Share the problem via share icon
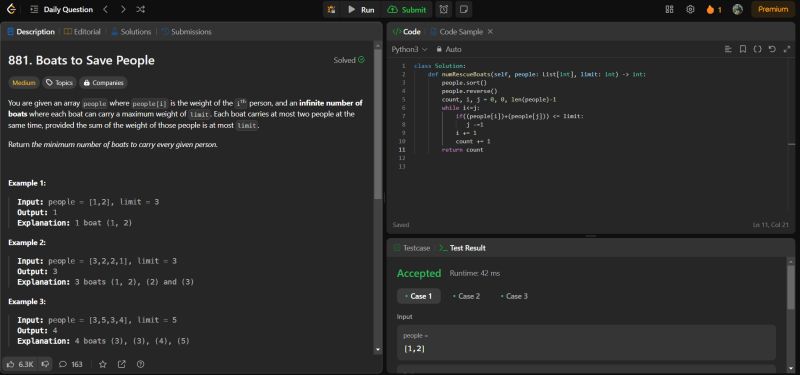The width and height of the screenshot is (800, 375). pos(121,364)
